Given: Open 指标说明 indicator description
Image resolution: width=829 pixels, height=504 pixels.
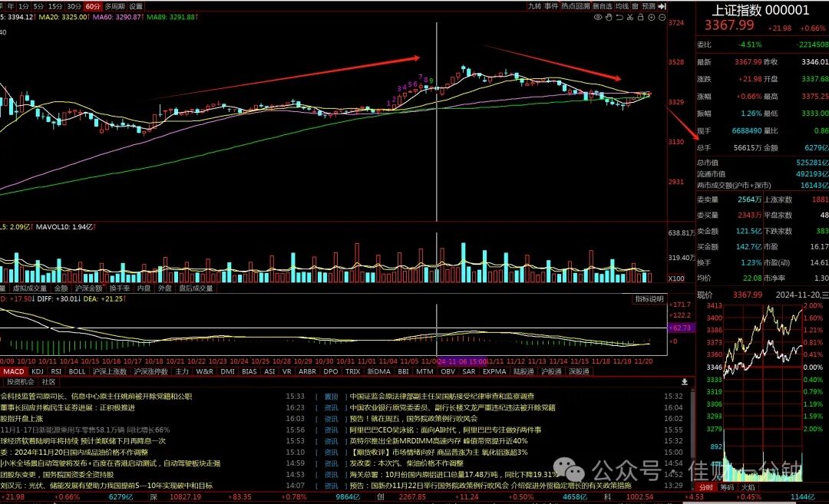Looking at the screenshot, I should [x=649, y=299].
